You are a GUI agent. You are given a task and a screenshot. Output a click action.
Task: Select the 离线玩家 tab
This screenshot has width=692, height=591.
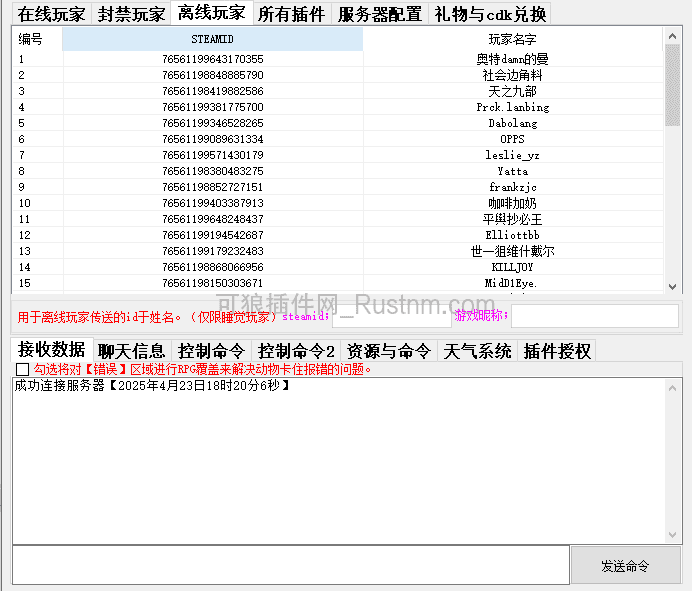coord(211,13)
